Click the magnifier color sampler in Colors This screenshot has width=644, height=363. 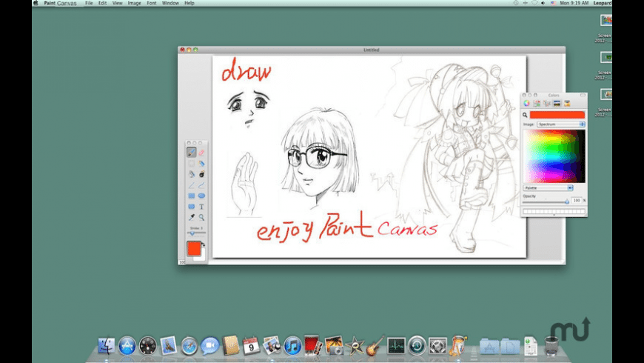[x=525, y=115]
